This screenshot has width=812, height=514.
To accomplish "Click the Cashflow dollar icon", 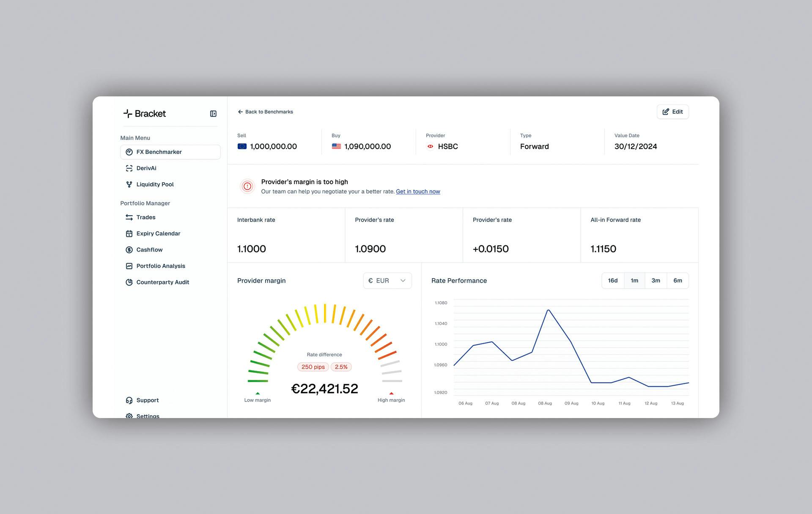I will pyautogui.click(x=129, y=250).
